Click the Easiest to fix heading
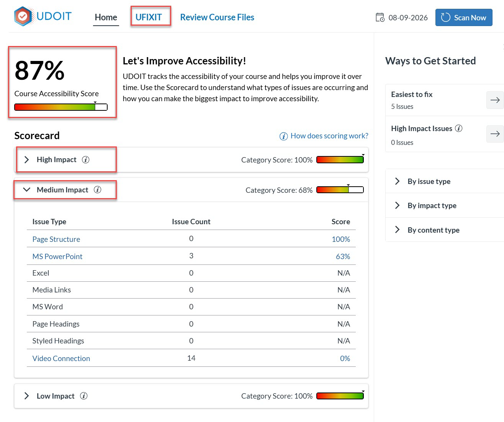This screenshot has width=504, height=422. tap(412, 94)
